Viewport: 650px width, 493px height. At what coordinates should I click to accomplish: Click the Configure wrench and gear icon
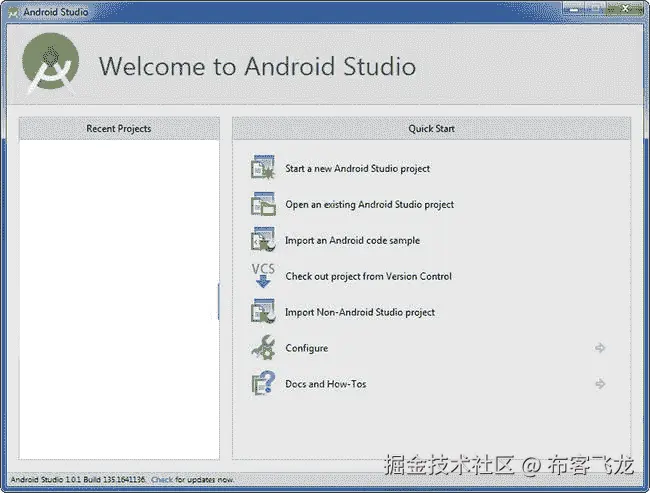pyautogui.click(x=263, y=347)
